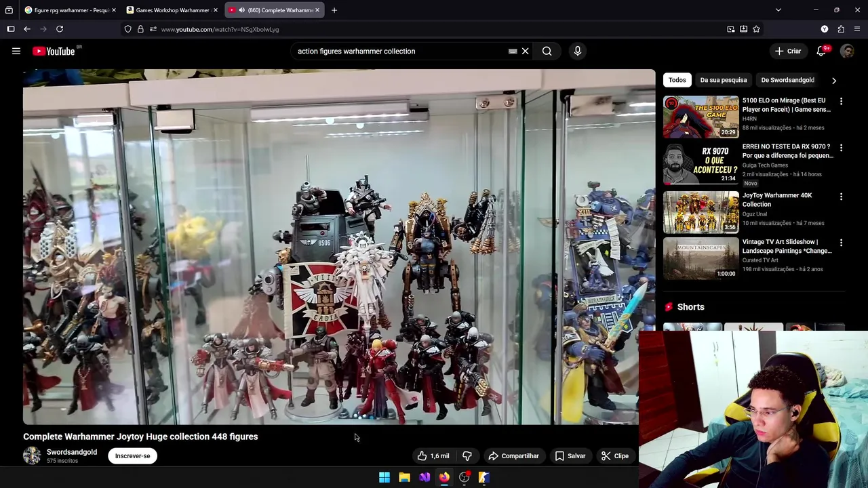
Task: Select the Todos filter chip
Action: pyautogui.click(x=677, y=80)
